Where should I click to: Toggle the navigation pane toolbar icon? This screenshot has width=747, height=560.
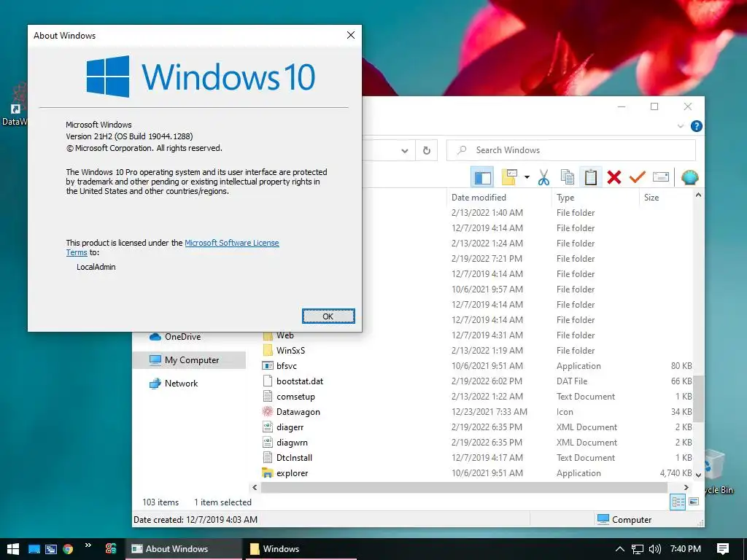[482, 178]
